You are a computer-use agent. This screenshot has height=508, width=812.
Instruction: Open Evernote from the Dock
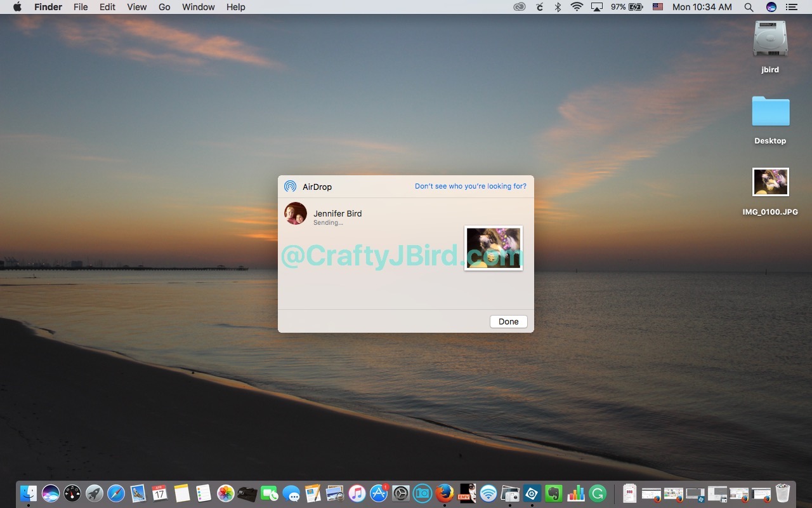click(x=554, y=493)
